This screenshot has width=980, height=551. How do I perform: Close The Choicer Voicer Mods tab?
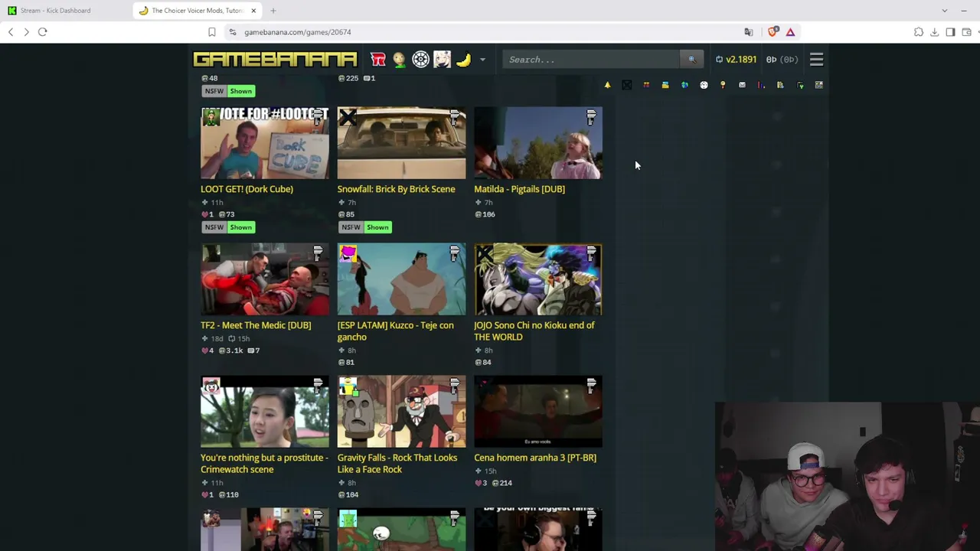(253, 11)
